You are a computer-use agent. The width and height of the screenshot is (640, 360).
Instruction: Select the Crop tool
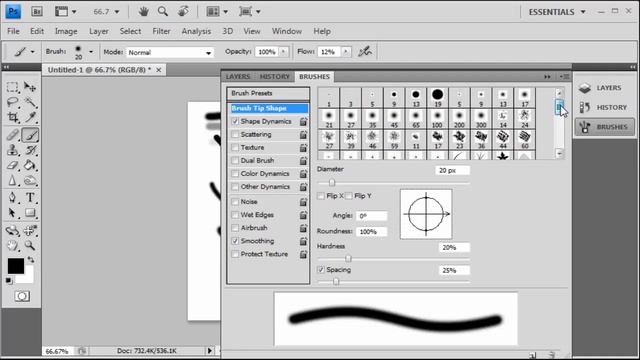12,118
